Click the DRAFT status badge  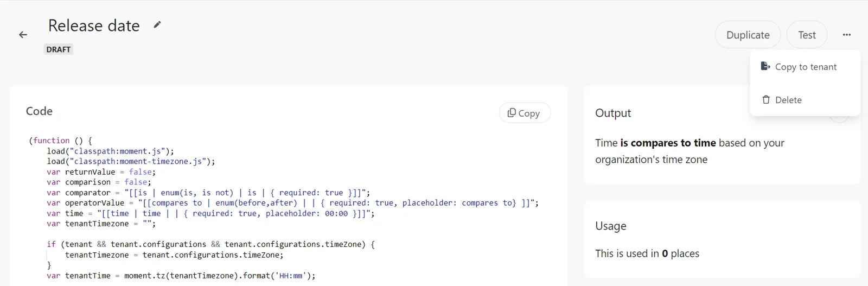click(x=59, y=49)
